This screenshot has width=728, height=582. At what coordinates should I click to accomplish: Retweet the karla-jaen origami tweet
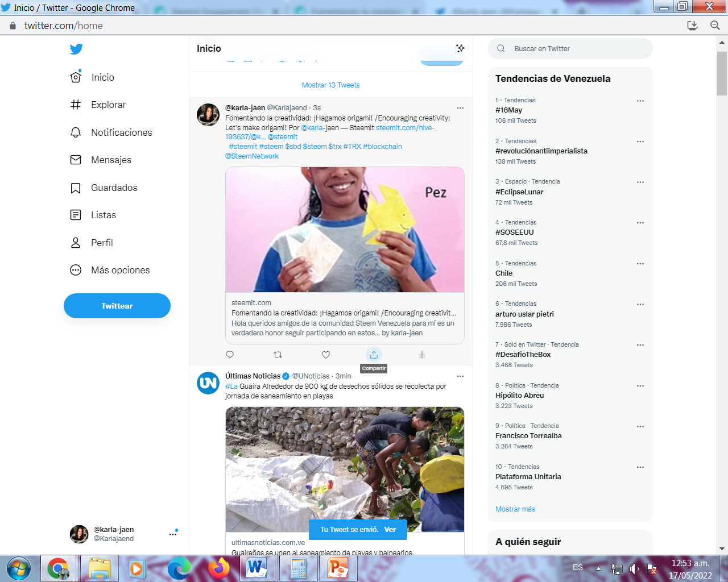coord(278,355)
